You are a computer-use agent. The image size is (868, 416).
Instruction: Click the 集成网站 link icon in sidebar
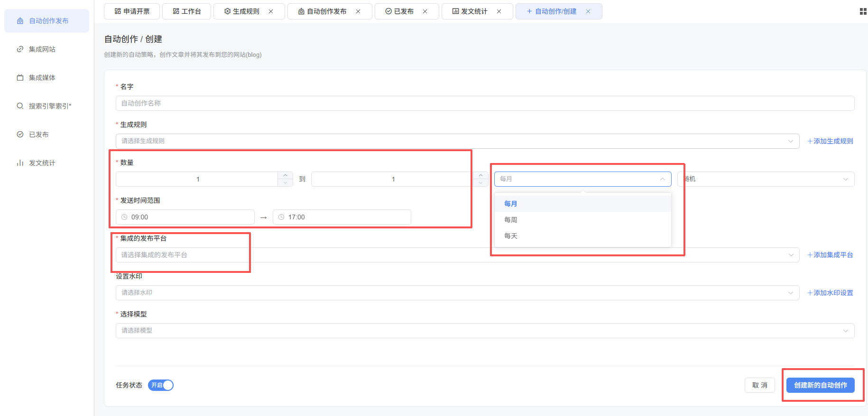click(x=20, y=49)
